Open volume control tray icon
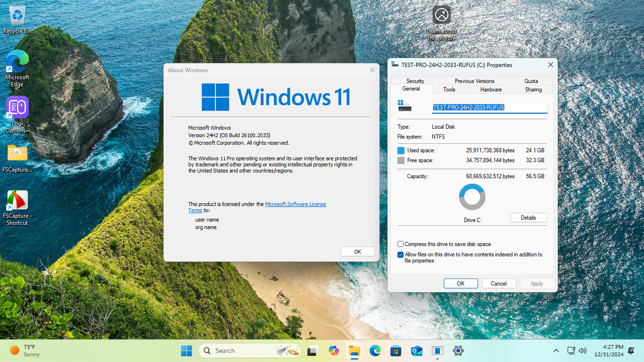This screenshot has height=362, width=644. coord(583,350)
